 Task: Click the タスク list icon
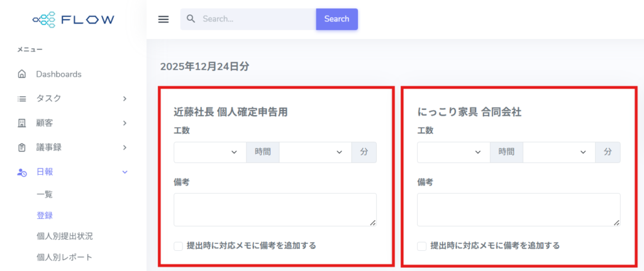point(22,99)
